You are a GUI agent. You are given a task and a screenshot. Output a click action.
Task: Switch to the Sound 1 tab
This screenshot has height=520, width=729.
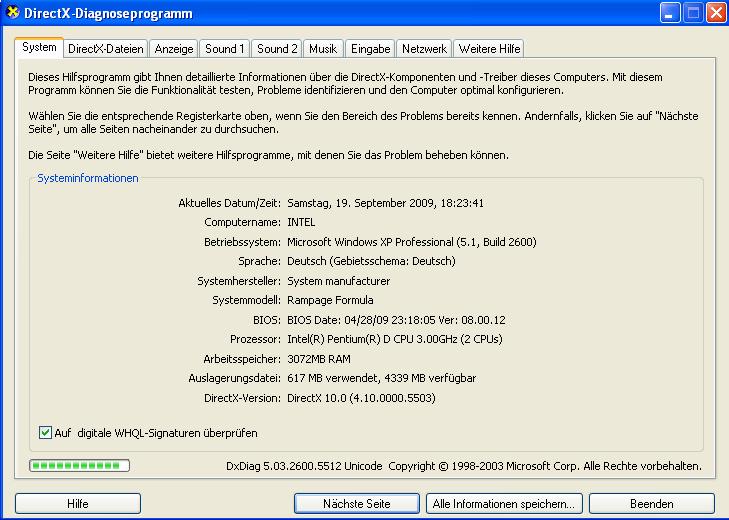pyautogui.click(x=225, y=48)
